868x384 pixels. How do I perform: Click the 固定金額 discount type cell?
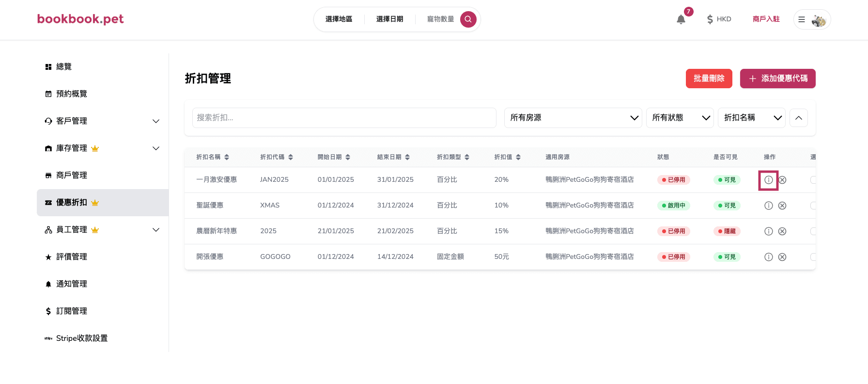click(x=450, y=257)
